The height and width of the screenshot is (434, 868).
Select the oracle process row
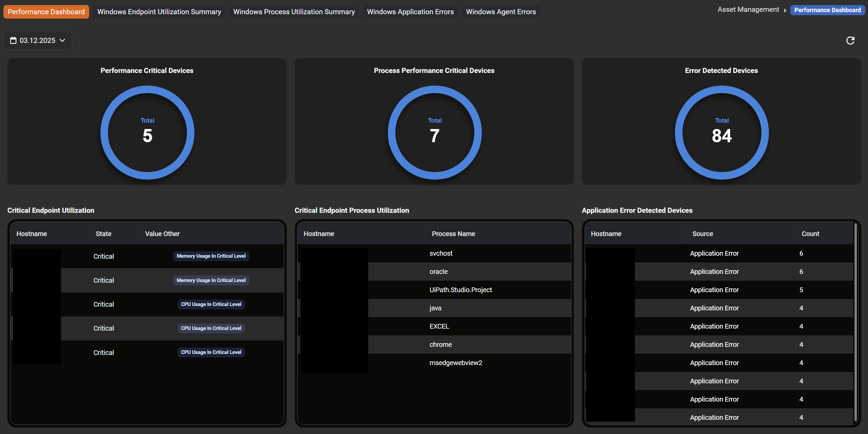[x=438, y=272]
